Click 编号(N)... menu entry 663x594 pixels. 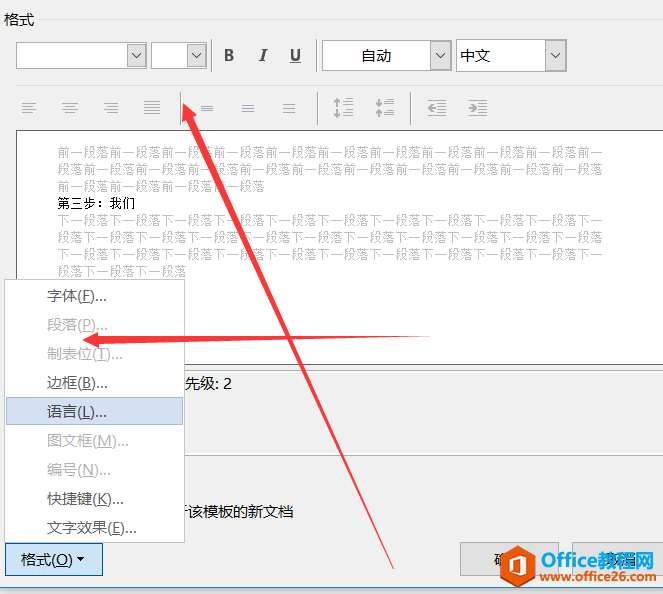[x=94, y=470]
